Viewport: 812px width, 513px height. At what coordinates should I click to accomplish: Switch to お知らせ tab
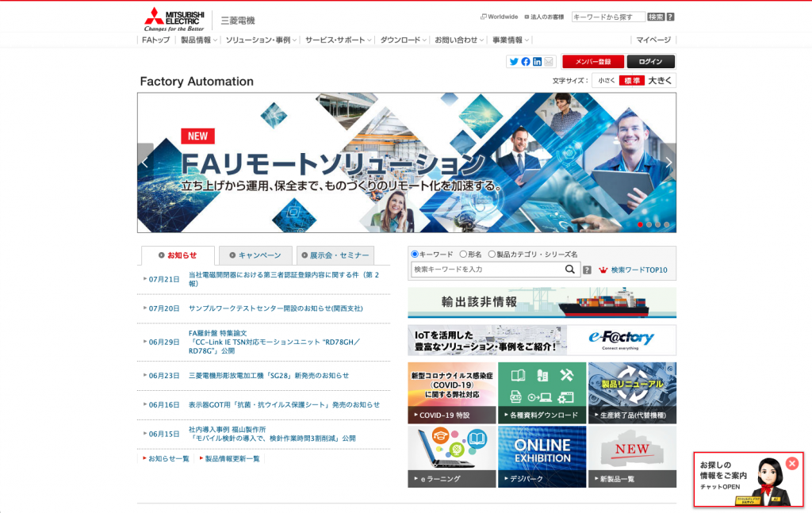(x=178, y=255)
